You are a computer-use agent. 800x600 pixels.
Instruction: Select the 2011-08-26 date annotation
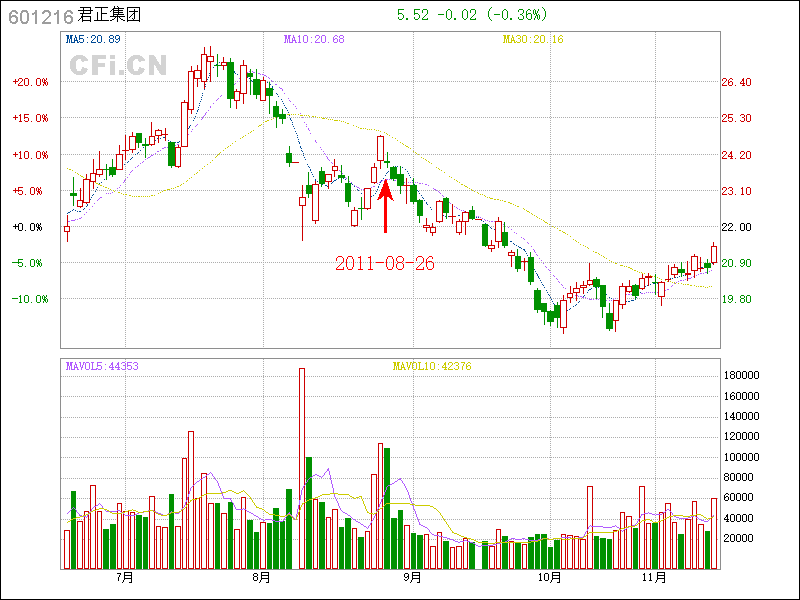(385, 264)
